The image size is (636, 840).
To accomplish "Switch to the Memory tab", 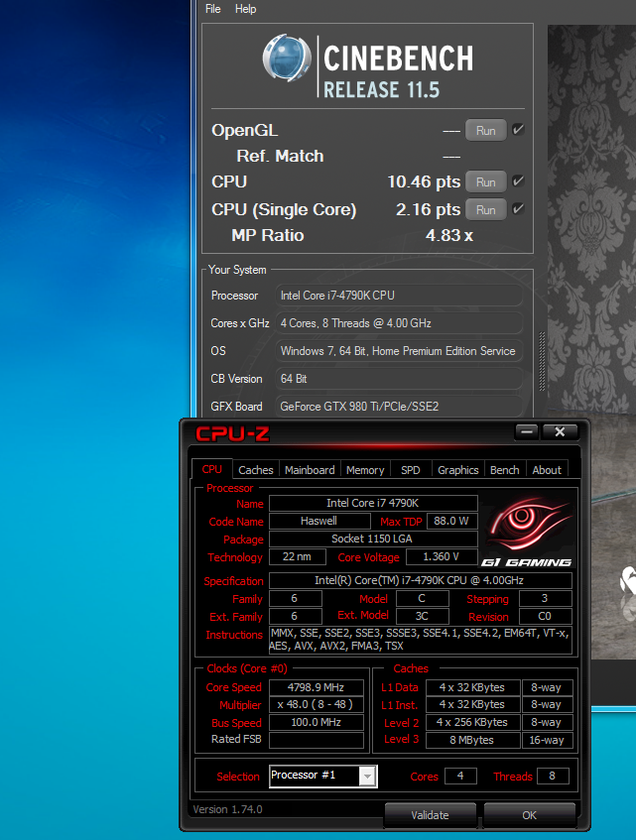I will [365, 470].
